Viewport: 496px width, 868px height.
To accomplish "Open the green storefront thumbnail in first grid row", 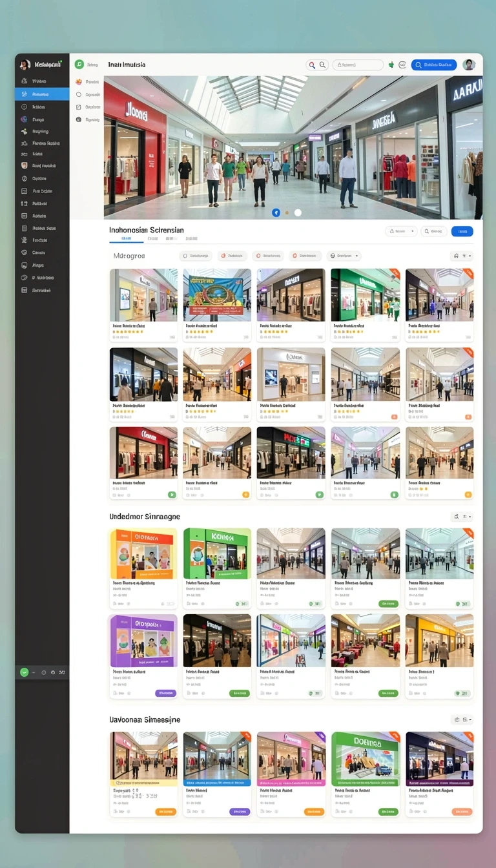I will 366,294.
